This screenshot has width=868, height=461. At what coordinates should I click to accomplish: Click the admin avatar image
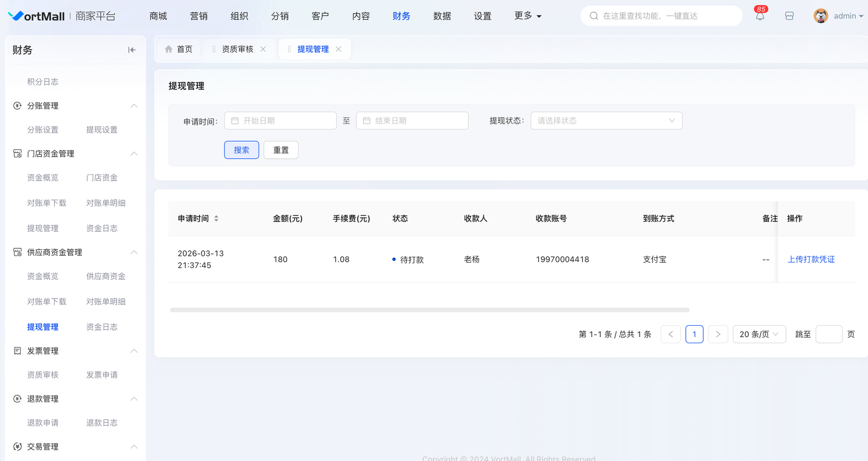click(x=821, y=16)
